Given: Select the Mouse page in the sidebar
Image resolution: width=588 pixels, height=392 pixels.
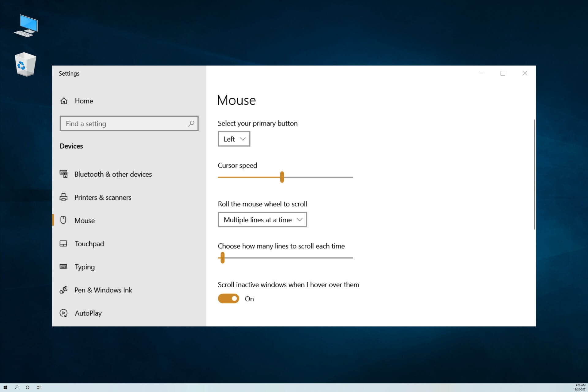Looking at the screenshot, I should coord(85,221).
